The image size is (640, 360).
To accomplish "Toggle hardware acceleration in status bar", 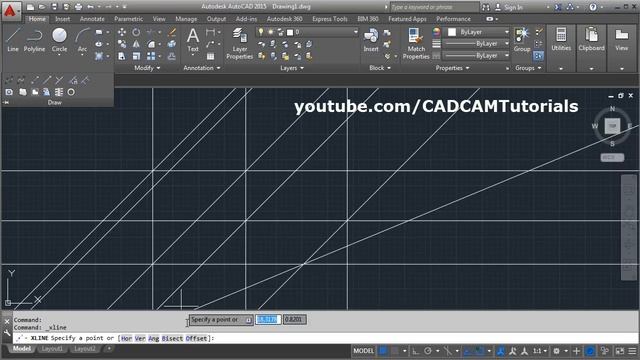I will click(590, 351).
